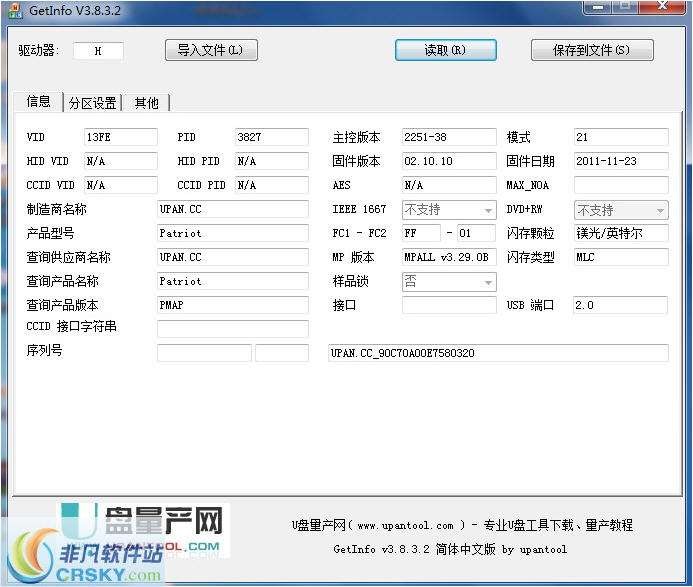The width and height of the screenshot is (693, 587).
Task: Click the 模式 field showing 21
Action: tap(621, 137)
